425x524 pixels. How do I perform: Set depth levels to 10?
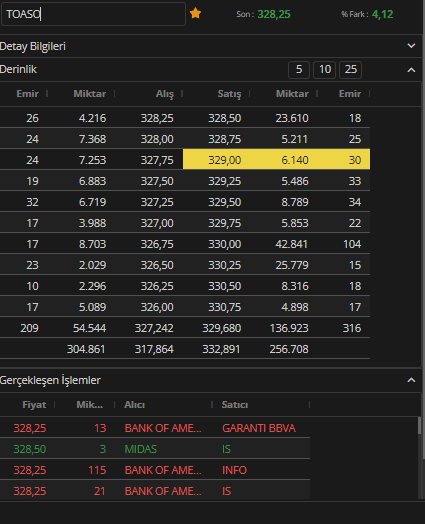324,70
